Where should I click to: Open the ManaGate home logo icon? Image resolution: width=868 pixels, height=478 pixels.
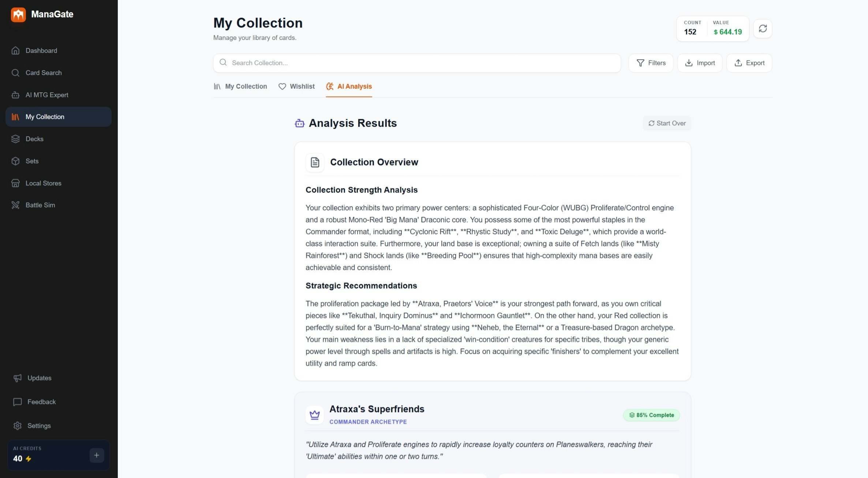18,15
